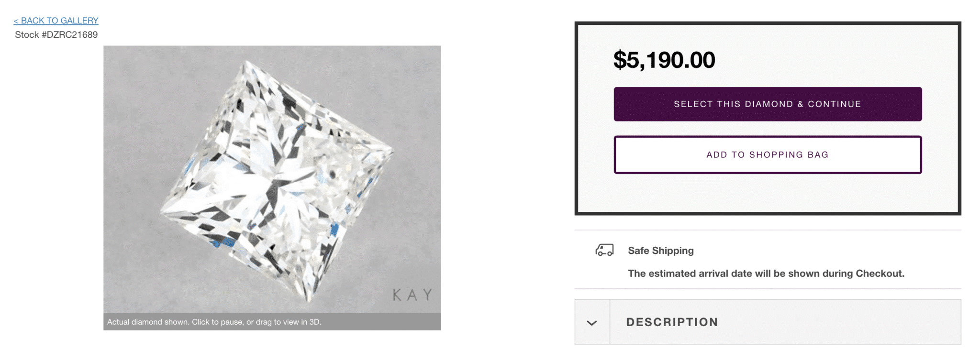This screenshot has width=980, height=351.
Task: Click the blue reflection on the diamond's lower edge
Action: (x=221, y=242)
